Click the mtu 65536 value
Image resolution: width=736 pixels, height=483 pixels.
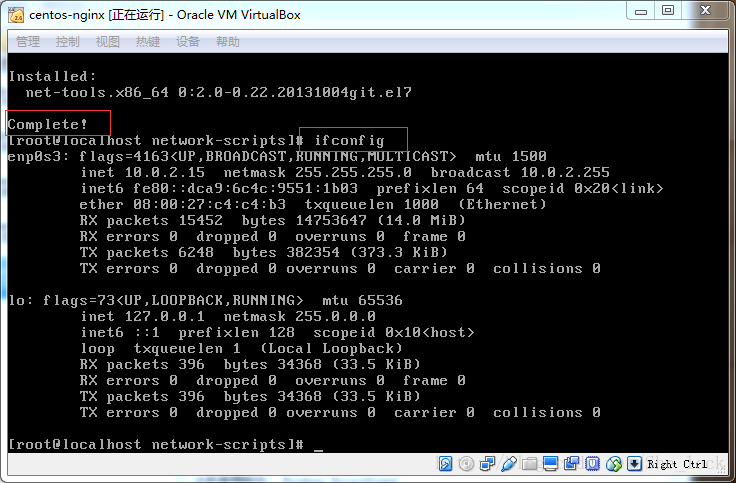[x=362, y=300]
